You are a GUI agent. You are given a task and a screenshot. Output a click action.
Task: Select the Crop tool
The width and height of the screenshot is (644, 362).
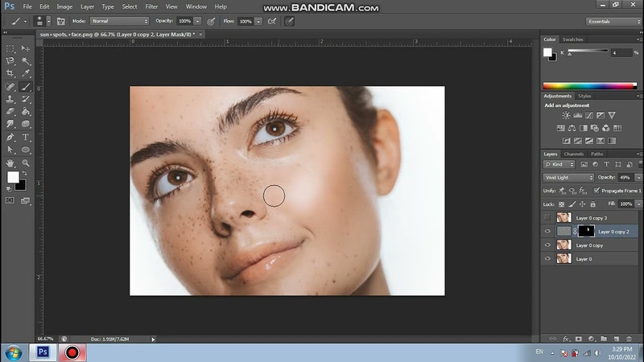point(10,73)
